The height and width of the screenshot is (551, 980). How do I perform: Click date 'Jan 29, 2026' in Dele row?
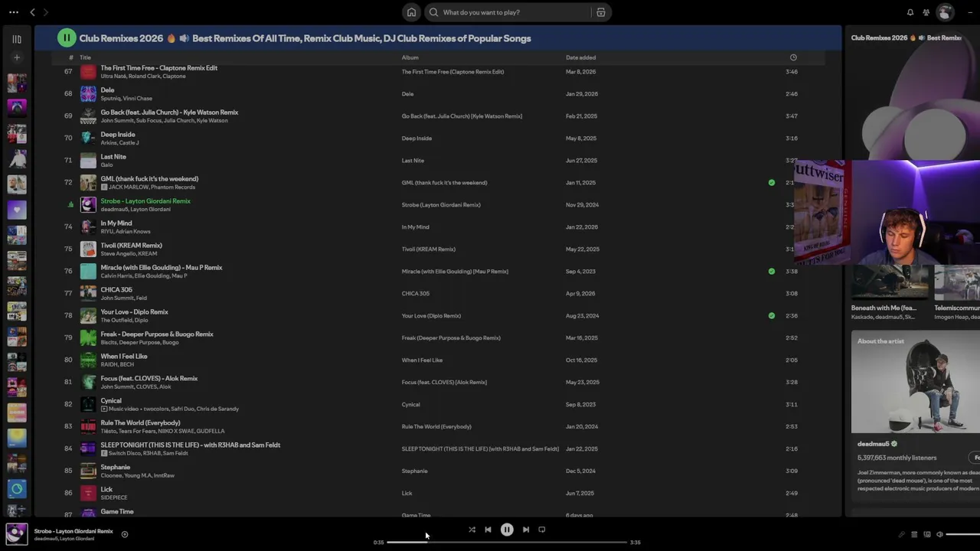coord(580,94)
